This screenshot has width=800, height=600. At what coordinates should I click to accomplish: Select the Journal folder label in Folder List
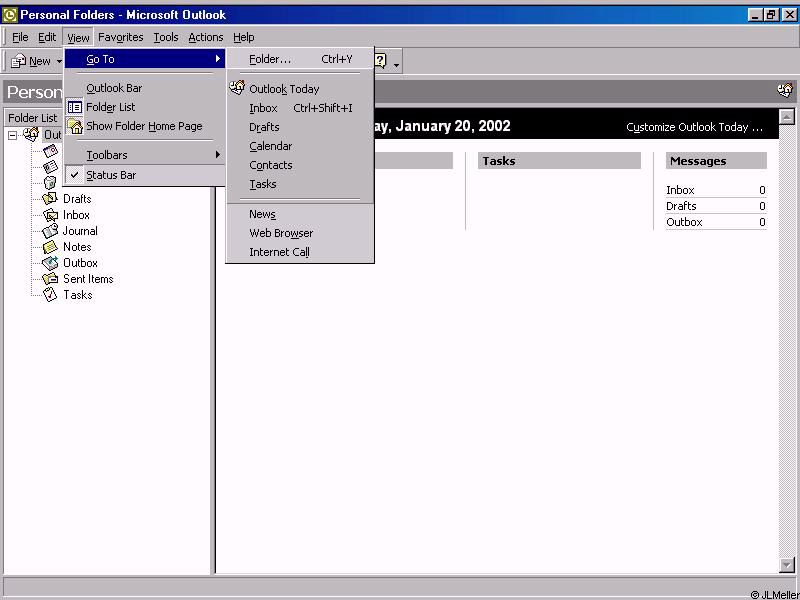click(x=80, y=231)
